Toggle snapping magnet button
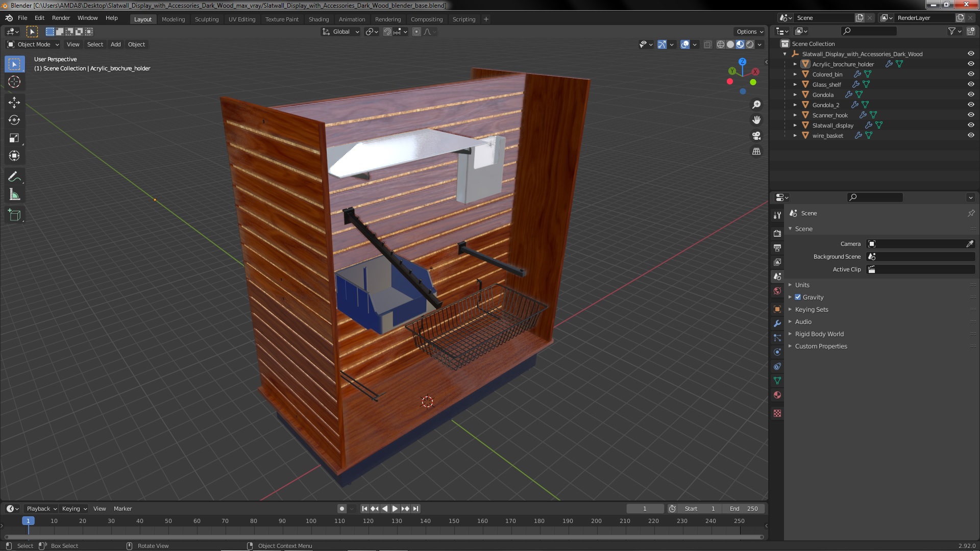980x551 pixels. click(387, 32)
